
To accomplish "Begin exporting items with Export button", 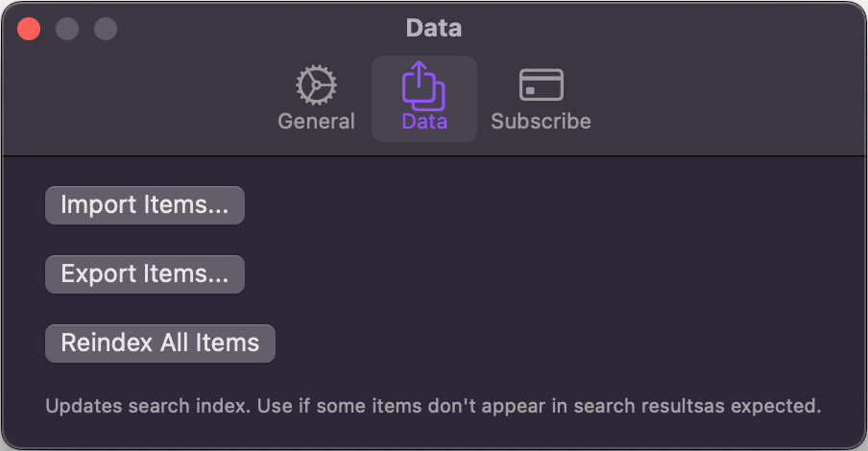I will tap(144, 274).
